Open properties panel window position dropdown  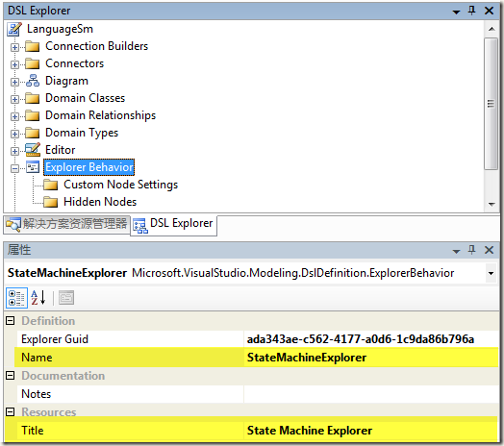456,251
